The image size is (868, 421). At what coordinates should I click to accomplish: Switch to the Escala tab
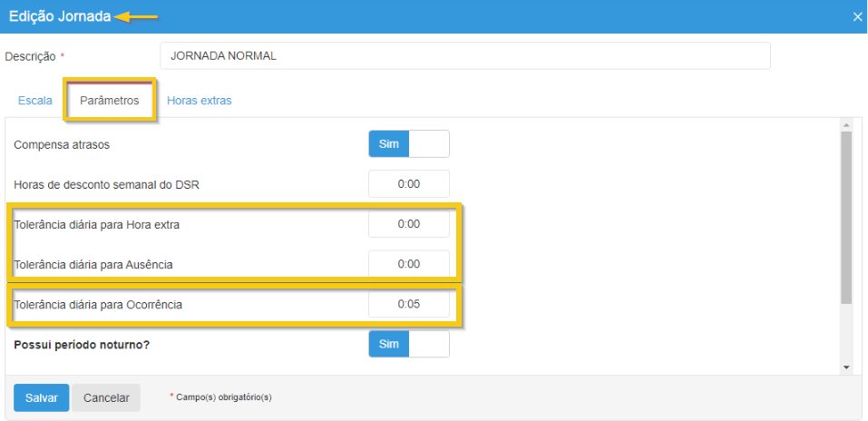(x=35, y=101)
